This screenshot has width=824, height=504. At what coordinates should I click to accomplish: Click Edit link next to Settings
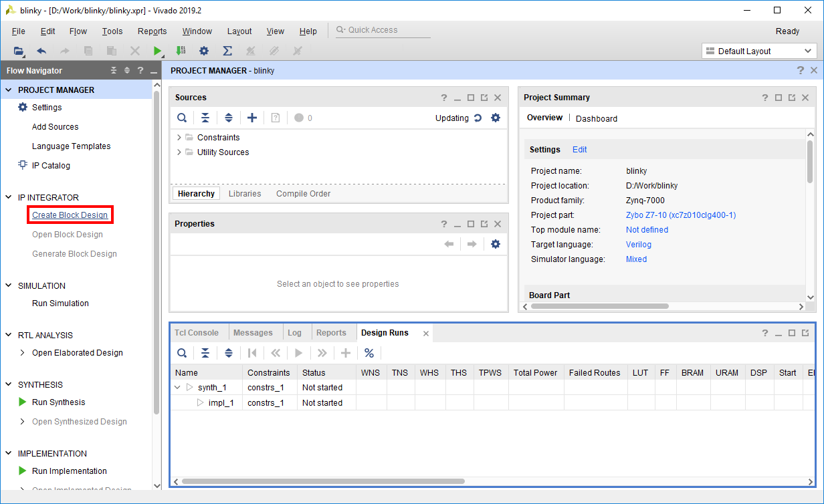[x=579, y=150]
